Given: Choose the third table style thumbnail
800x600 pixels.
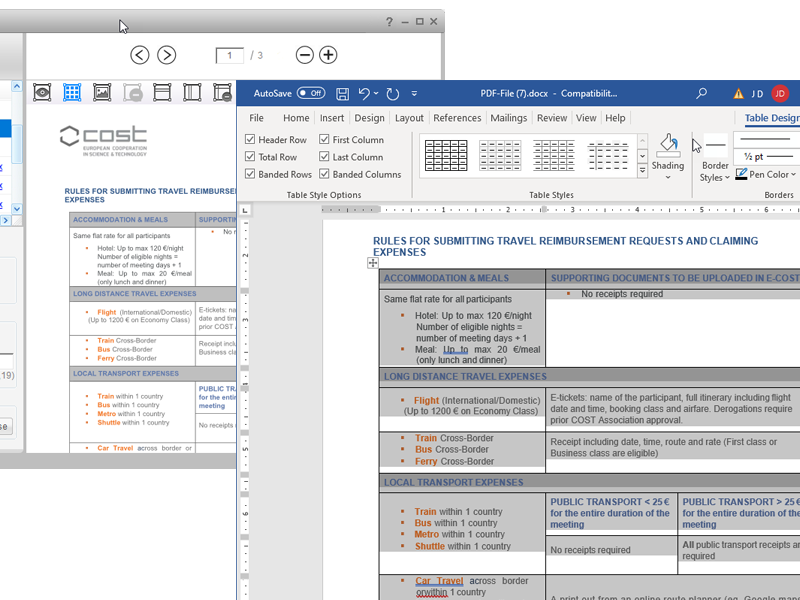Looking at the screenshot, I should click(554, 156).
